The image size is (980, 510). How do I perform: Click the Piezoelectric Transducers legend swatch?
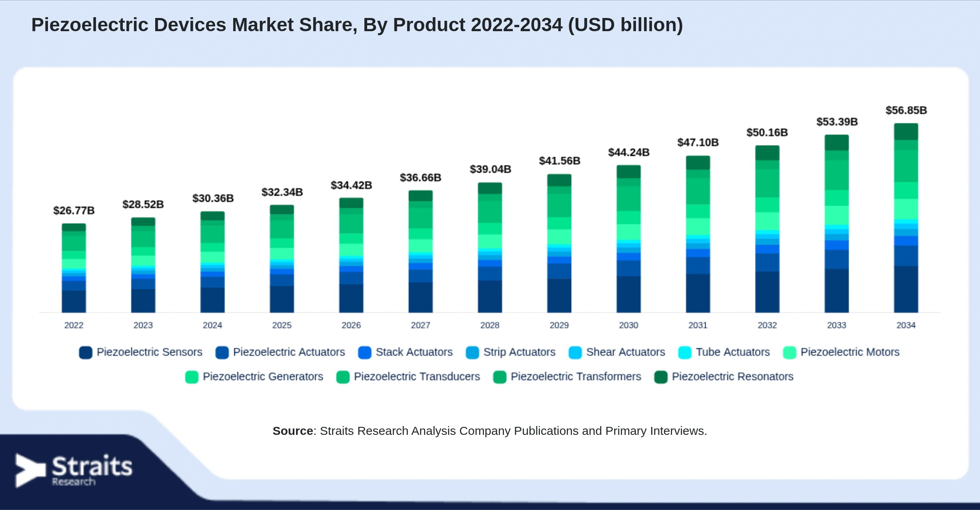click(343, 377)
